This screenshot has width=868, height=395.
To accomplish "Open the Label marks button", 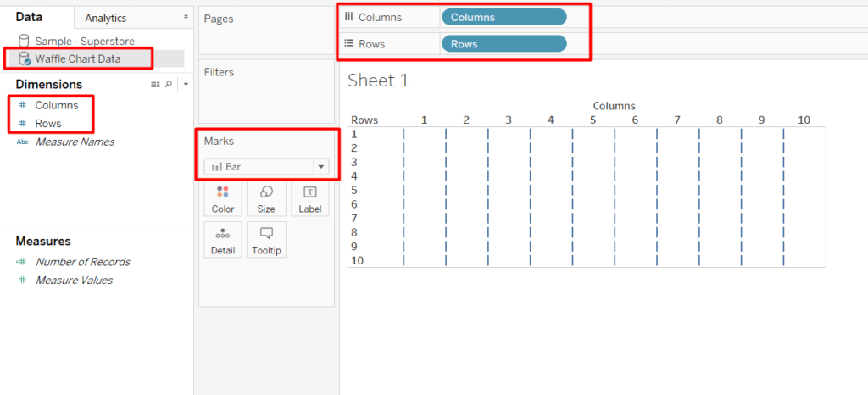I will coord(310,198).
